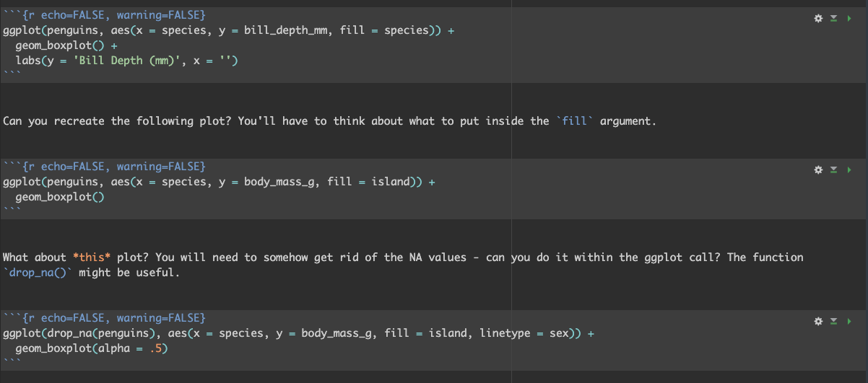Viewport: 868px width, 383px height.
Task: Run all chunks above the drop_na chunk
Action: point(833,321)
